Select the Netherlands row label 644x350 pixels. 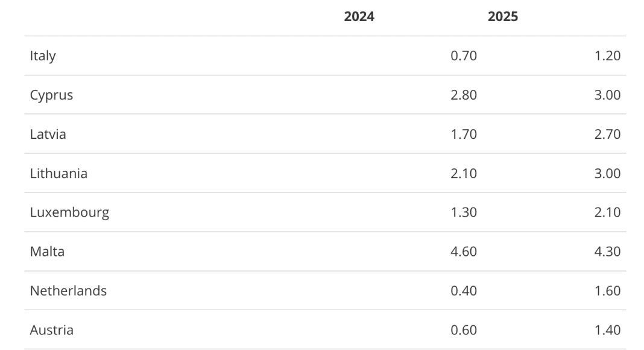[x=68, y=291]
